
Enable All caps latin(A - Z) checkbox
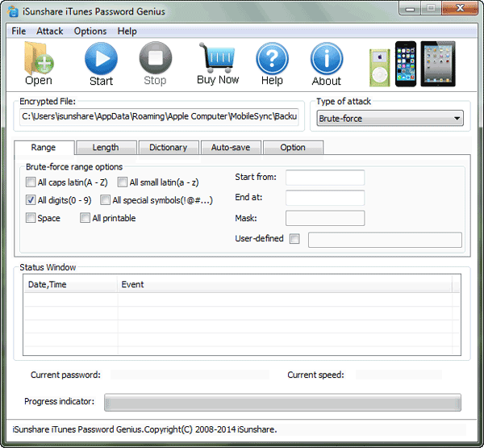(31, 182)
